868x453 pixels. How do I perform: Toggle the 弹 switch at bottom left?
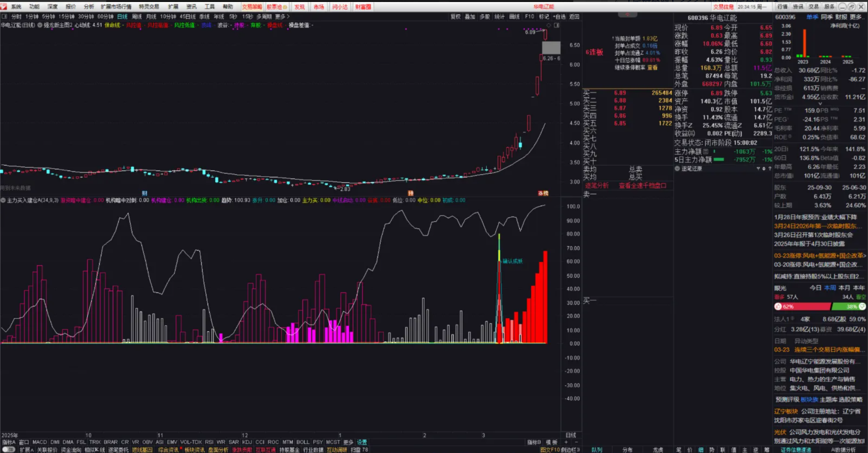[8, 450]
